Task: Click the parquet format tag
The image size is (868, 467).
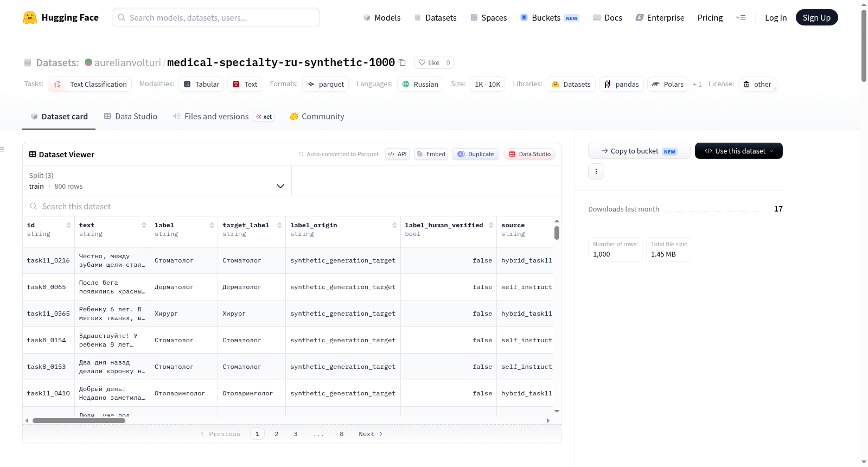Action: click(325, 84)
